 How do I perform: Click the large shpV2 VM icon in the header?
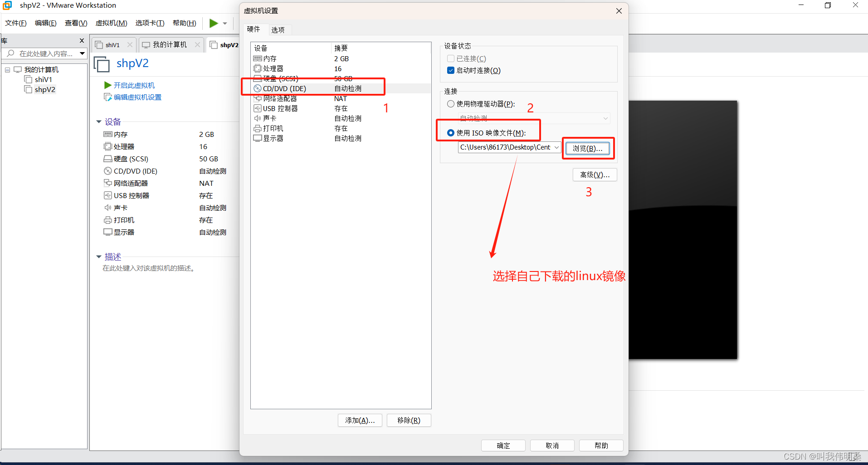(102, 64)
